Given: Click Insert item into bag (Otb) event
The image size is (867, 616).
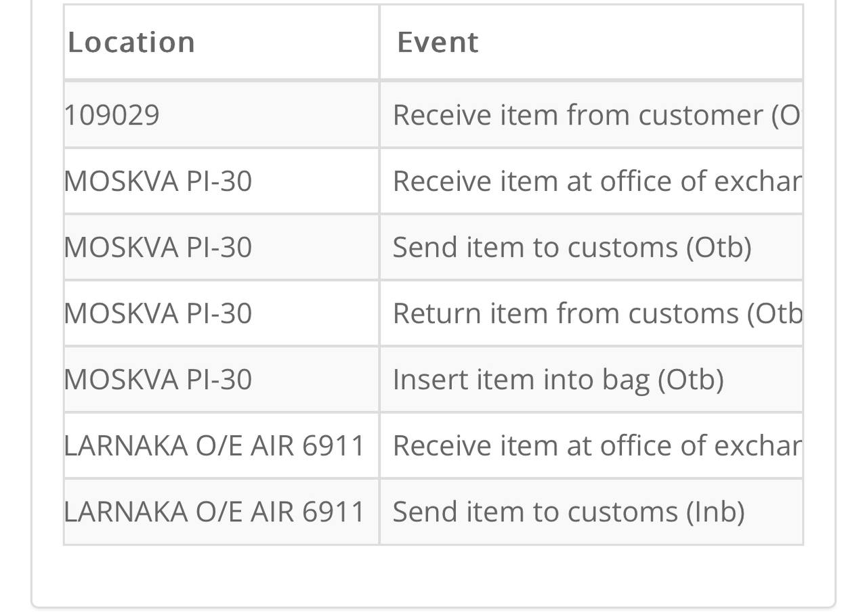Looking at the screenshot, I should [558, 379].
